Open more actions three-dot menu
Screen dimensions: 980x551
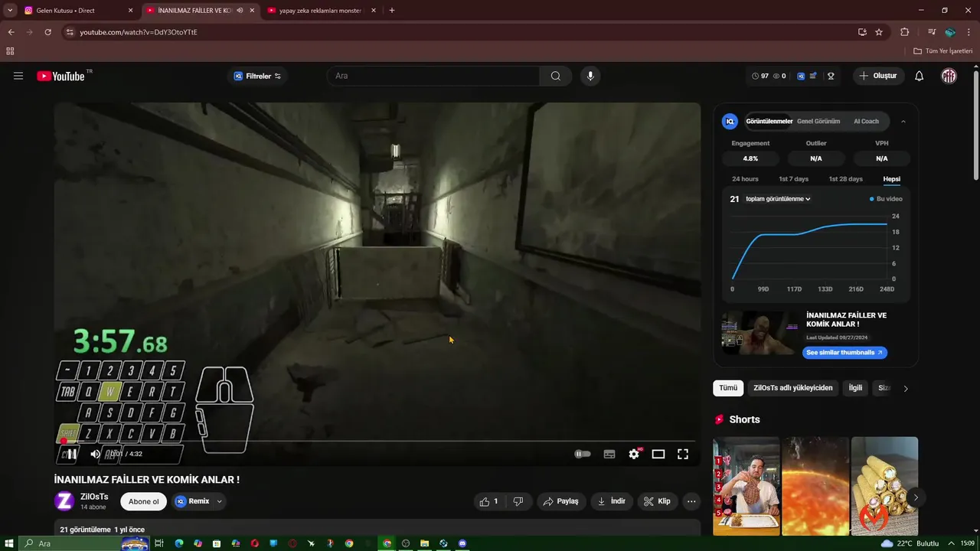[x=691, y=501]
